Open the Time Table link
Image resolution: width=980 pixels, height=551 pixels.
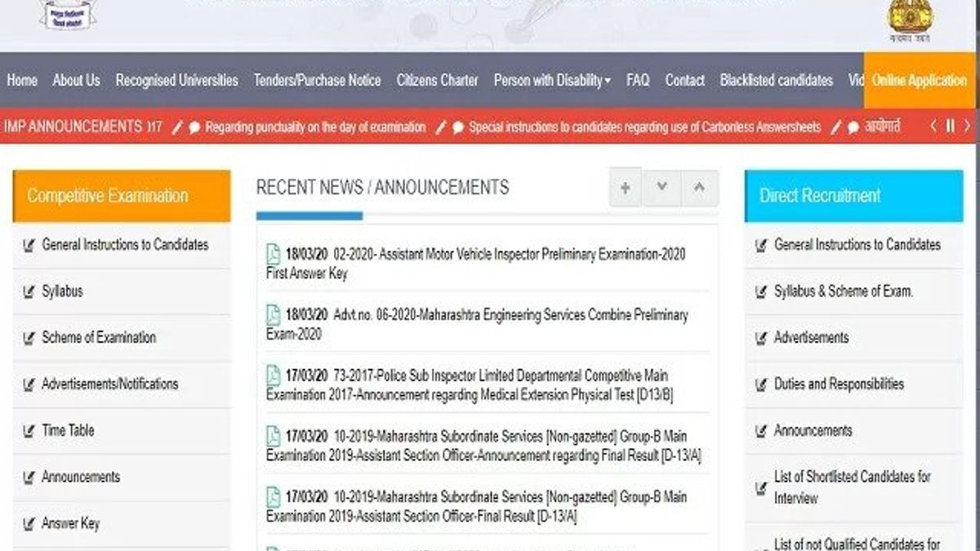(x=68, y=430)
